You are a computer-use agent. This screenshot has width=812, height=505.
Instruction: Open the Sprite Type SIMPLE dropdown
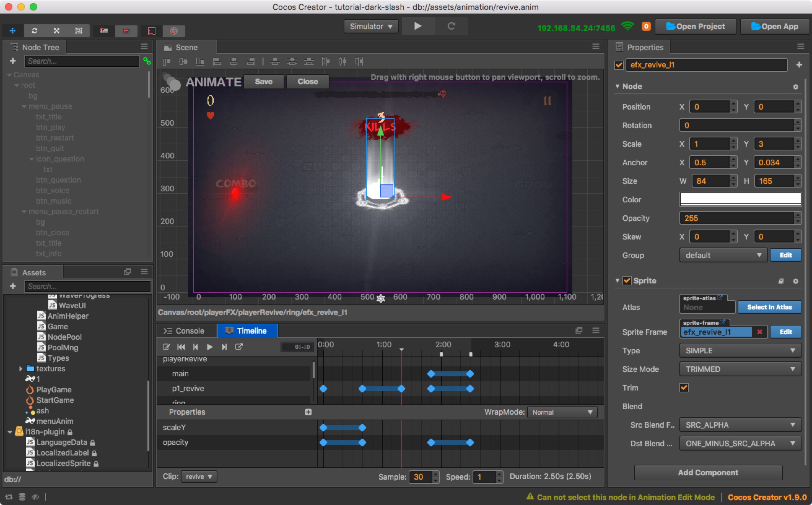[x=740, y=350]
